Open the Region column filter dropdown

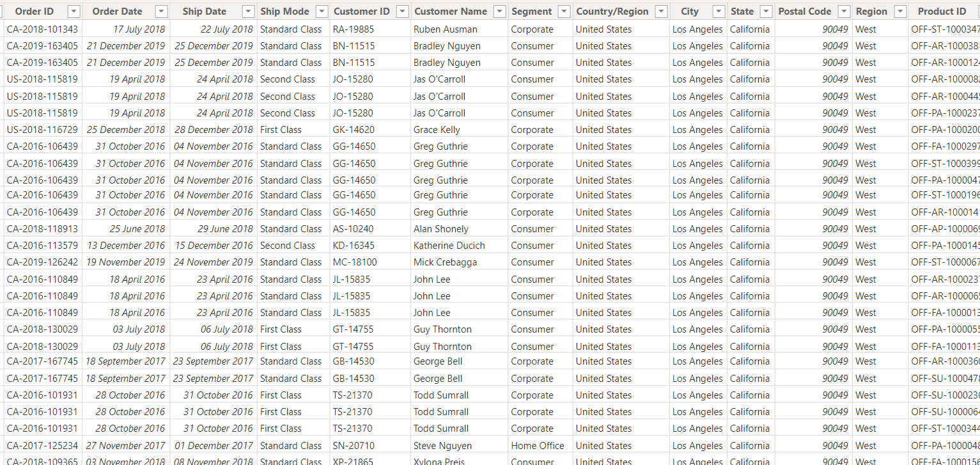(x=900, y=12)
